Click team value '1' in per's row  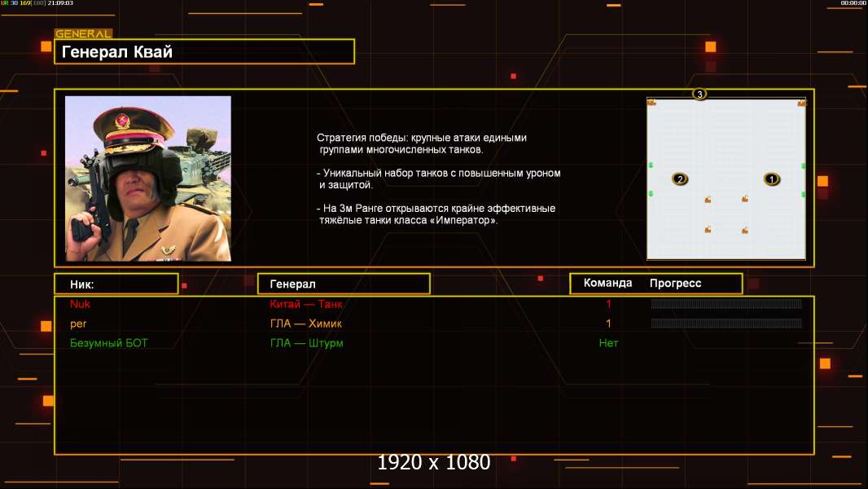608,324
